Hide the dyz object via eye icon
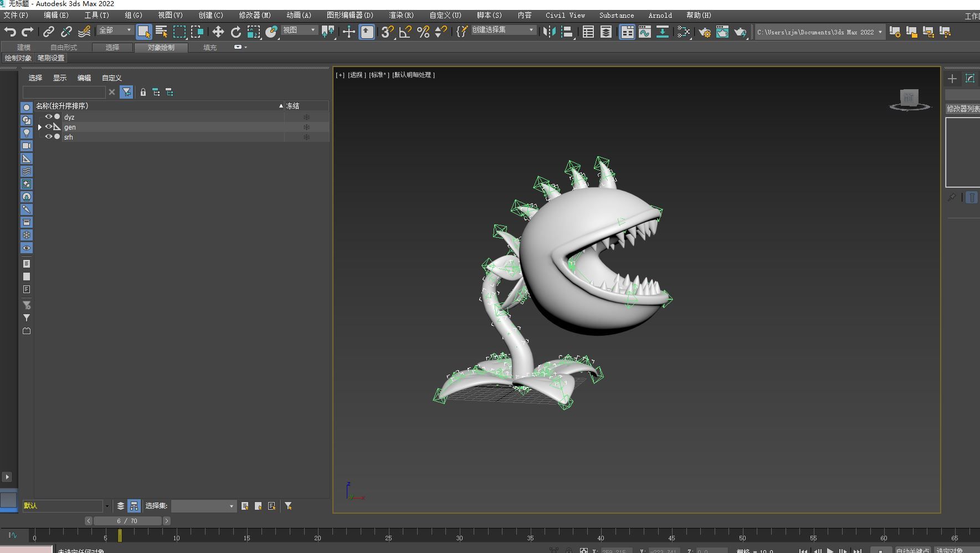 coord(48,117)
